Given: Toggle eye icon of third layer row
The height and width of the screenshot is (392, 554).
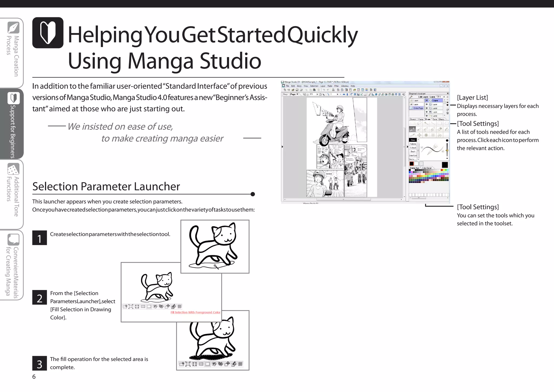Looking at the screenshot, I should coord(427,108).
